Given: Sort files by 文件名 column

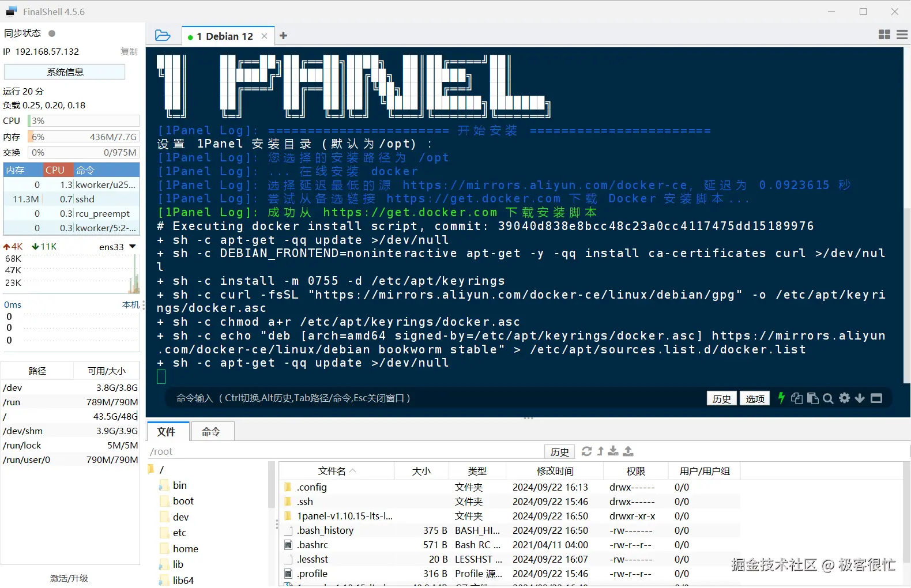Looking at the screenshot, I should (337, 471).
